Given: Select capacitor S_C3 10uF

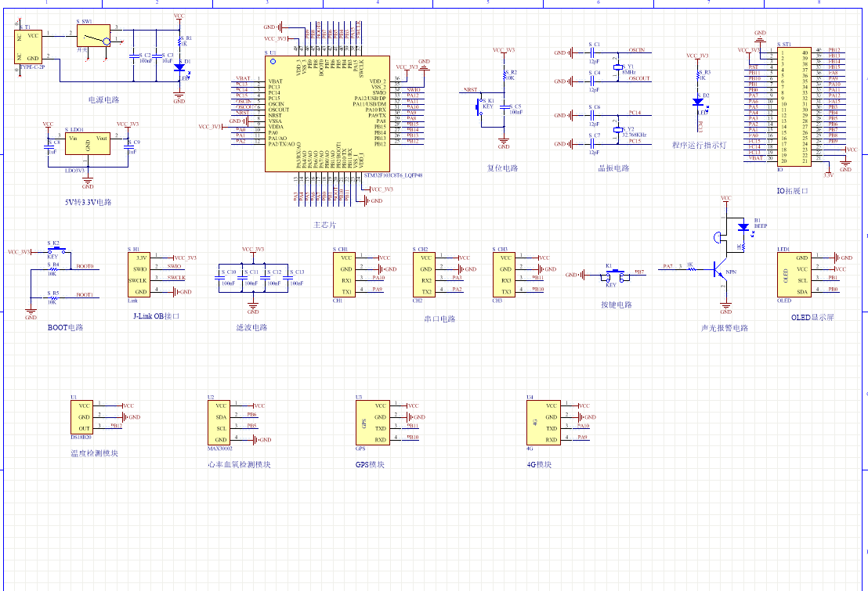Looking at the screenshot, I should coord(156,56).
